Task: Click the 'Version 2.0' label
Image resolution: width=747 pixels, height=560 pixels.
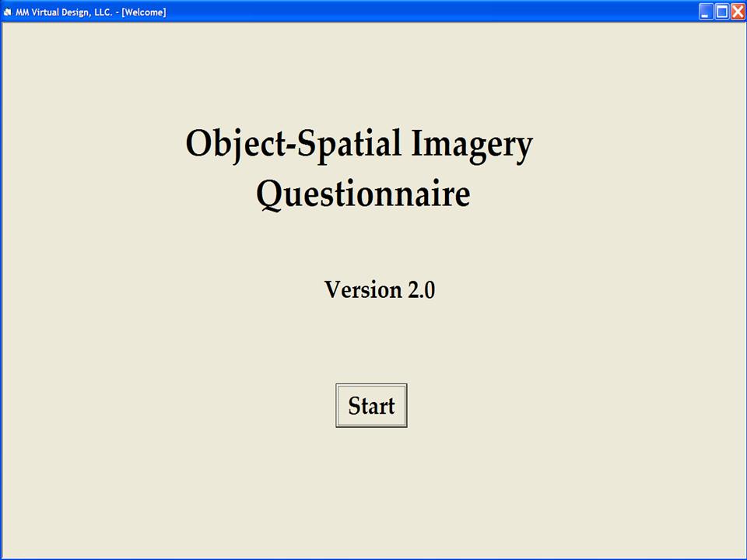Action: [380, 289]
